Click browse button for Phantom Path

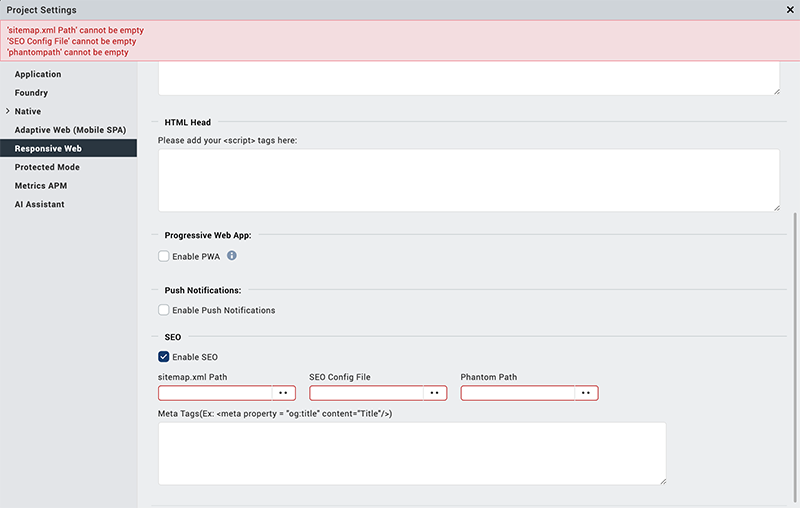point(586,393)
